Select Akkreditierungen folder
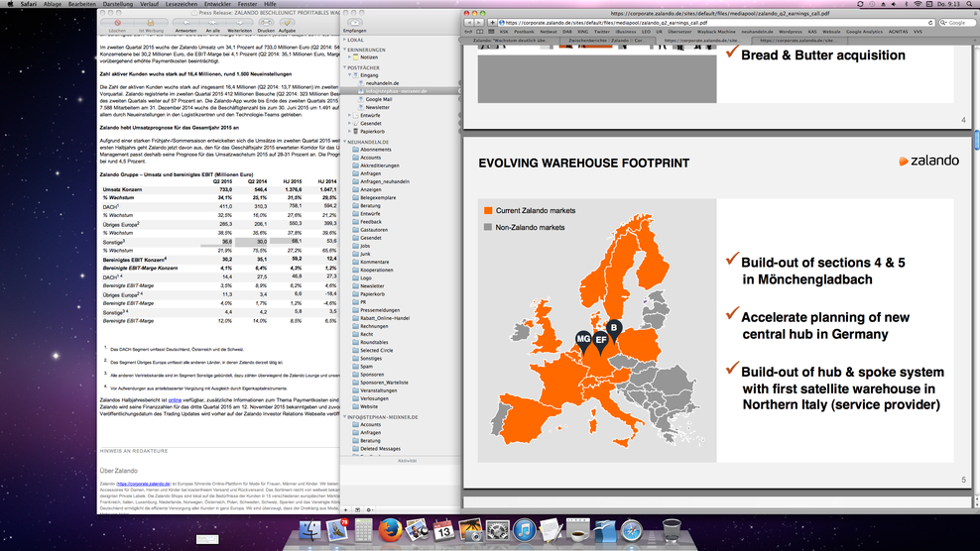The image size is (980, 551). (x=379, y=165)
